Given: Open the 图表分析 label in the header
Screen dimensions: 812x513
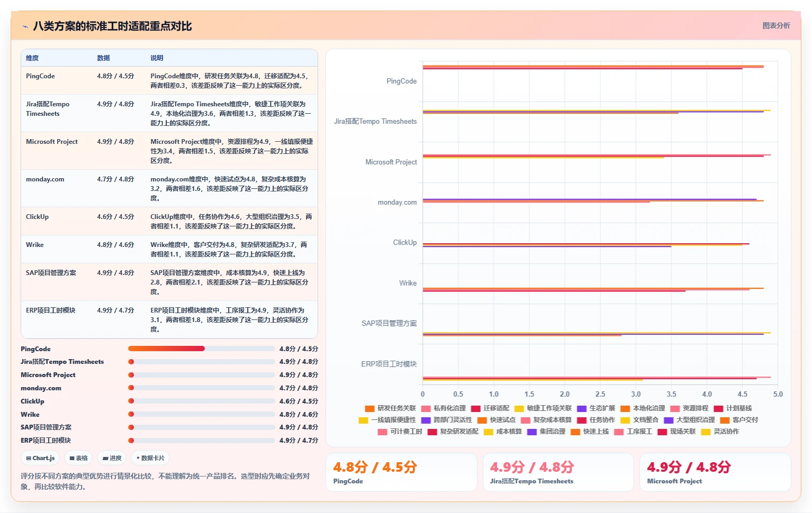Looking at the screenshot, I should click(x=776, y=25).
